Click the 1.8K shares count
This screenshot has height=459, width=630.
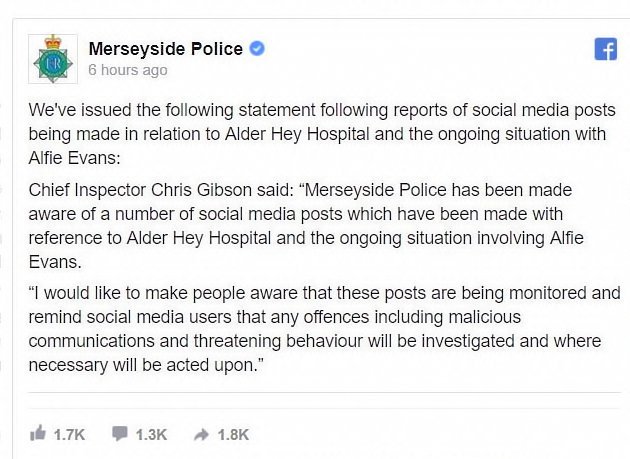(233, 435)
